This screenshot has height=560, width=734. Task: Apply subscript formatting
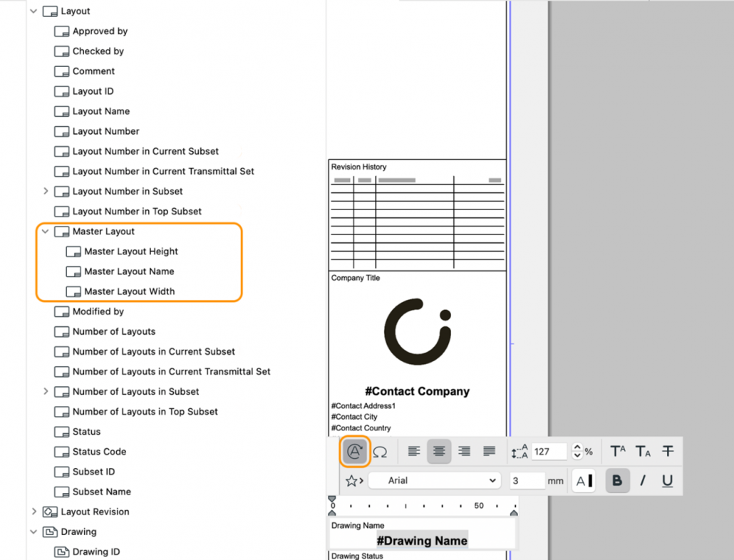tap(643, 451)
